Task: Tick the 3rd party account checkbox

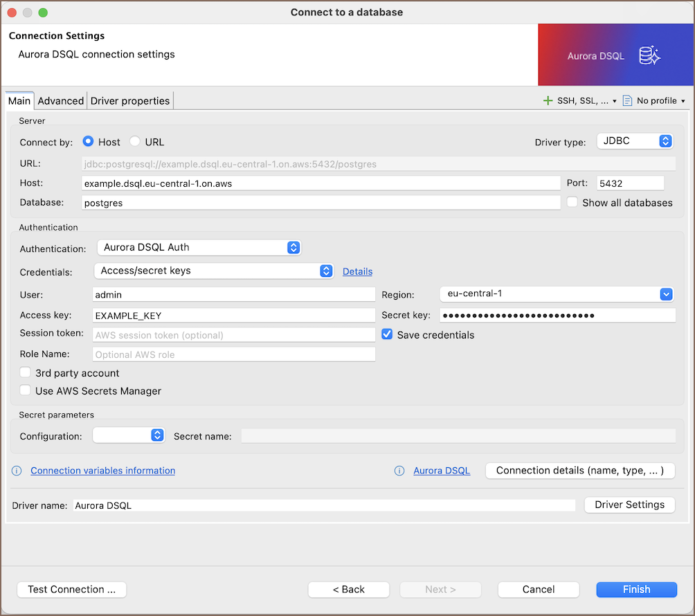Action: (x=26, y=373)
